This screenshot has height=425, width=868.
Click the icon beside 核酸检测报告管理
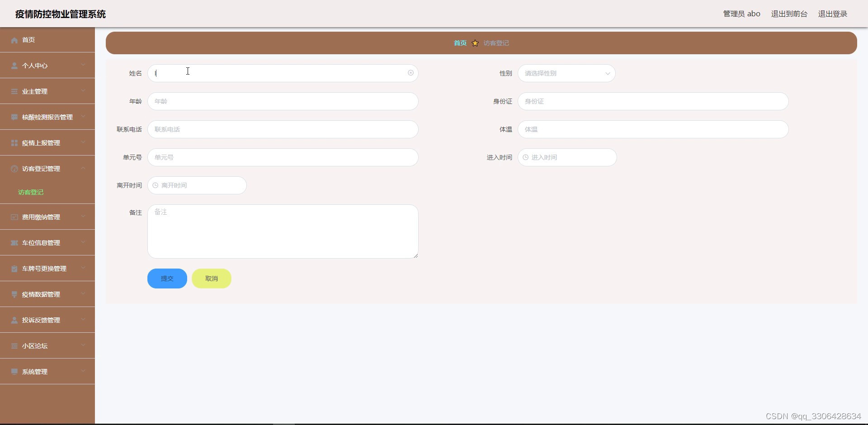click(14, 118)
